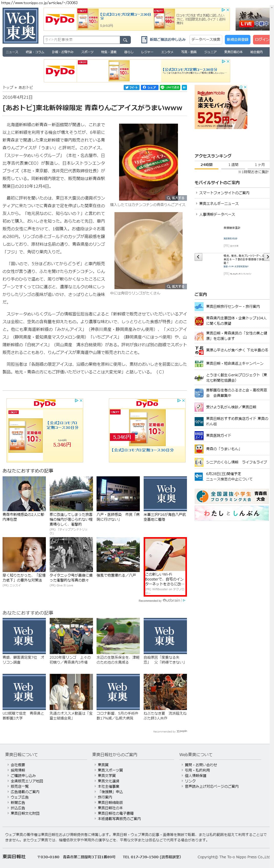Click the データベース検索 button
The height and width of the screenshot is (868, 274).
coord(206,40)
